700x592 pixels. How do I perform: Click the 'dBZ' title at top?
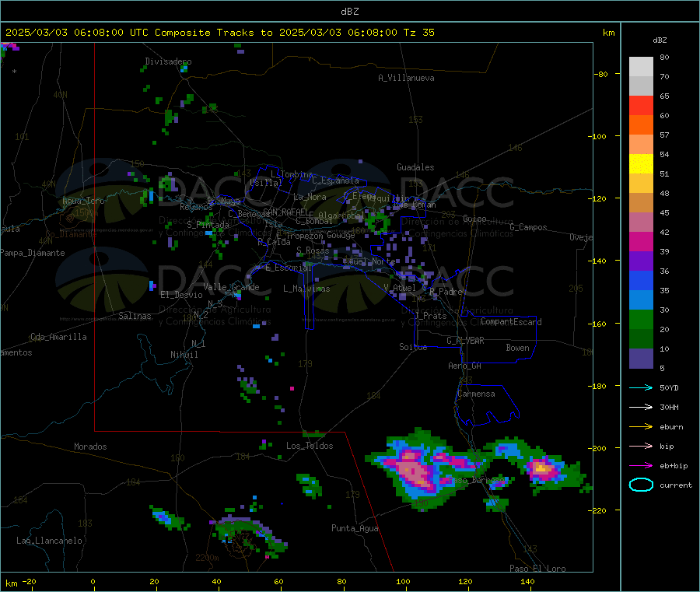pyautogui.click(x=349, y=12)
